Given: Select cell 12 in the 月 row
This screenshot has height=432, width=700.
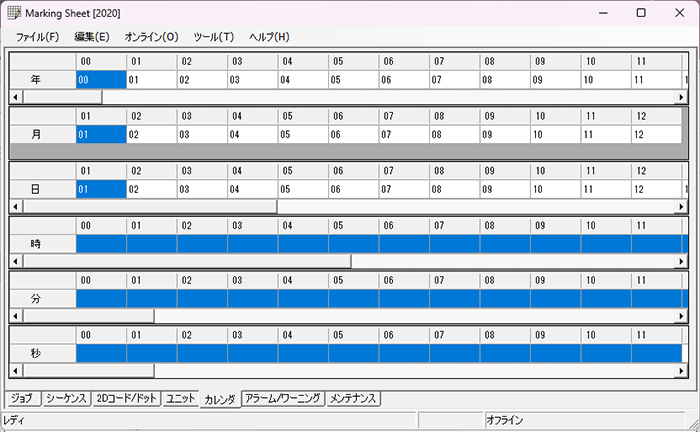Looking at the screenshot, I should pos(657,134).
